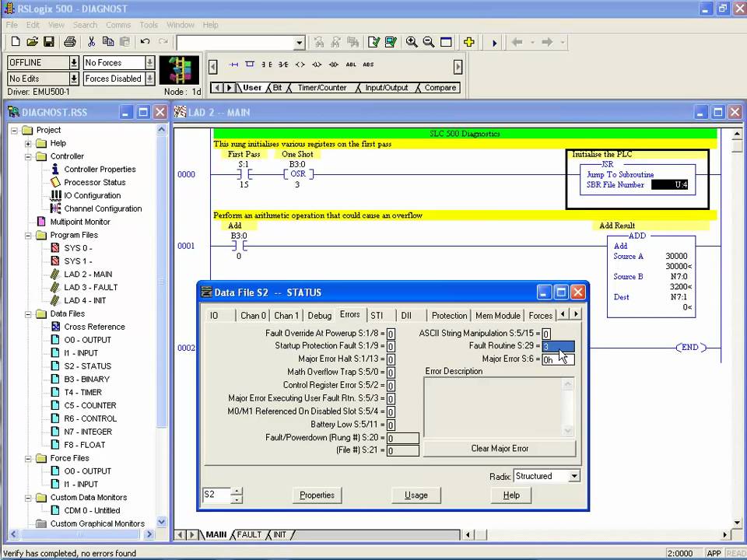Click the Help button in Data File dialog
This screenshot has width=747, height=560.
tap(511, 495)
